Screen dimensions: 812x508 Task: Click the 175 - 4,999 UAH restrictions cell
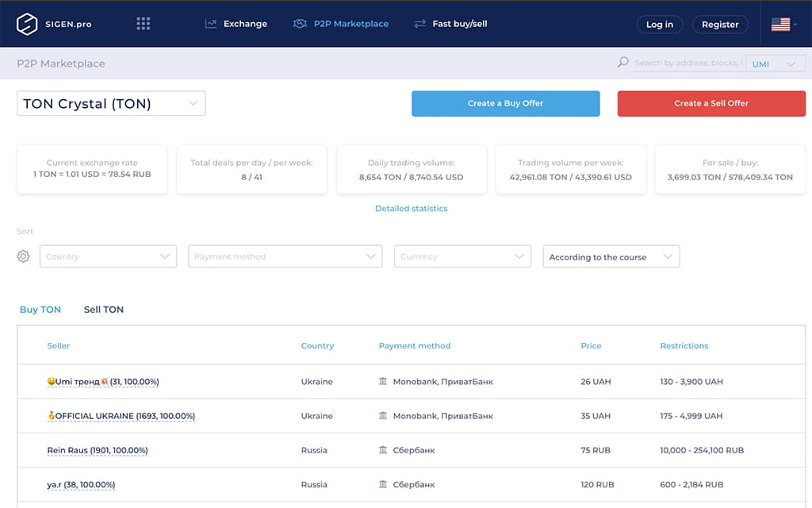[691, 416]
